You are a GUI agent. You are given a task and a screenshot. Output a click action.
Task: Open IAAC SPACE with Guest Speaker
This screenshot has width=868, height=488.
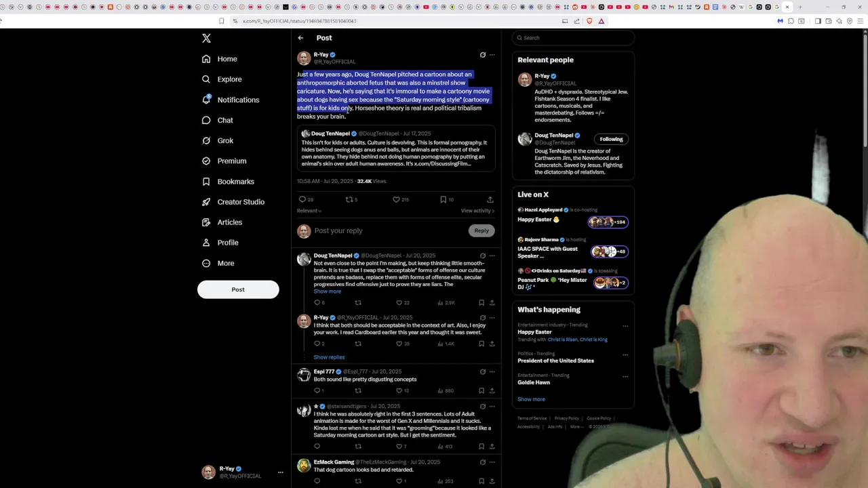(x=573, y=247)
